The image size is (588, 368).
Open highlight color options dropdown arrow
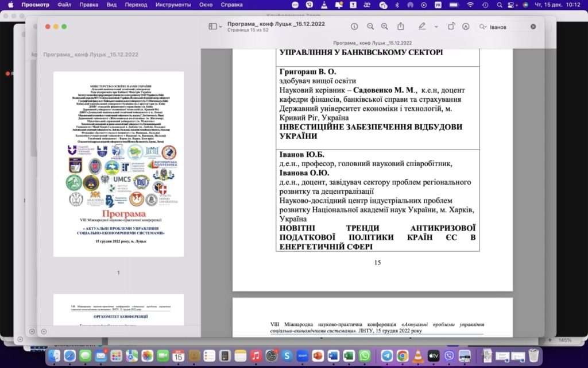[436, 26]
